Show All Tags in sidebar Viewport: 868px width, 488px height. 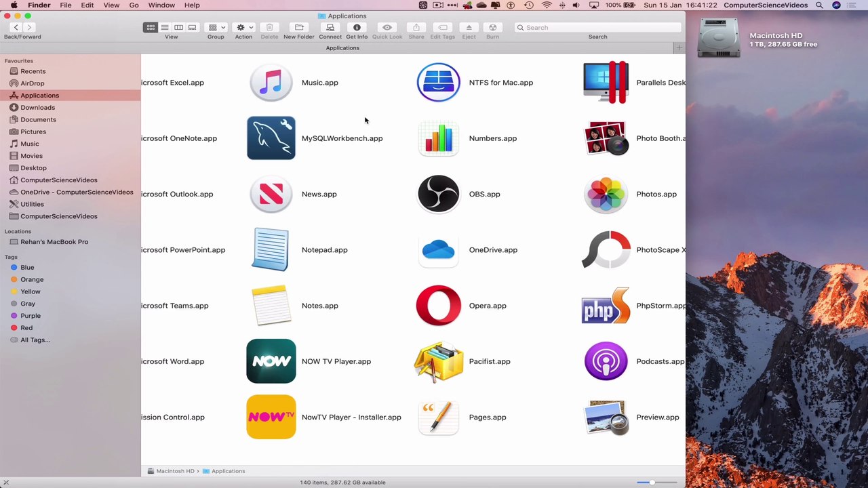[35, 340]
